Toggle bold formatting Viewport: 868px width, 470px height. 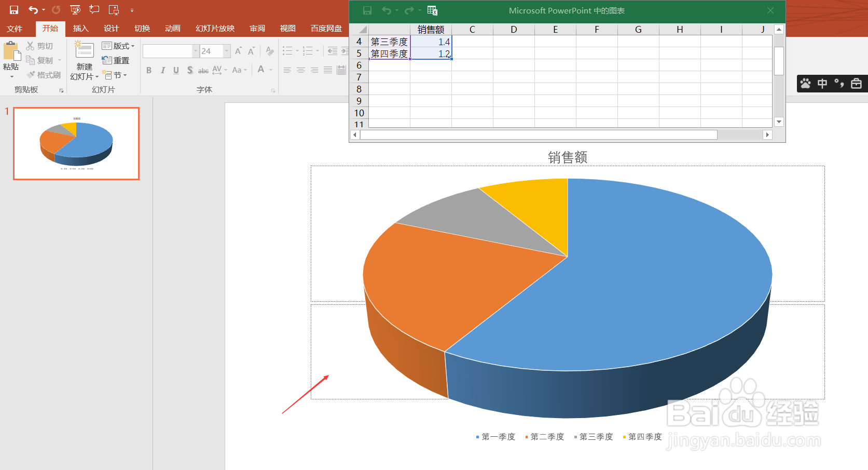pyautogui.click(x=149, y=70)
